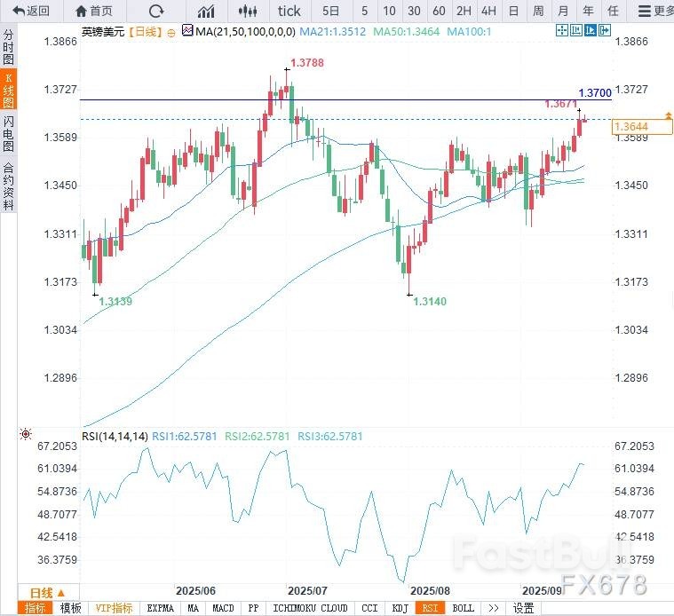The image size is (674, 616).
Task: Click the circled plus icon beside 日线
Action: [x=171, y=31]
